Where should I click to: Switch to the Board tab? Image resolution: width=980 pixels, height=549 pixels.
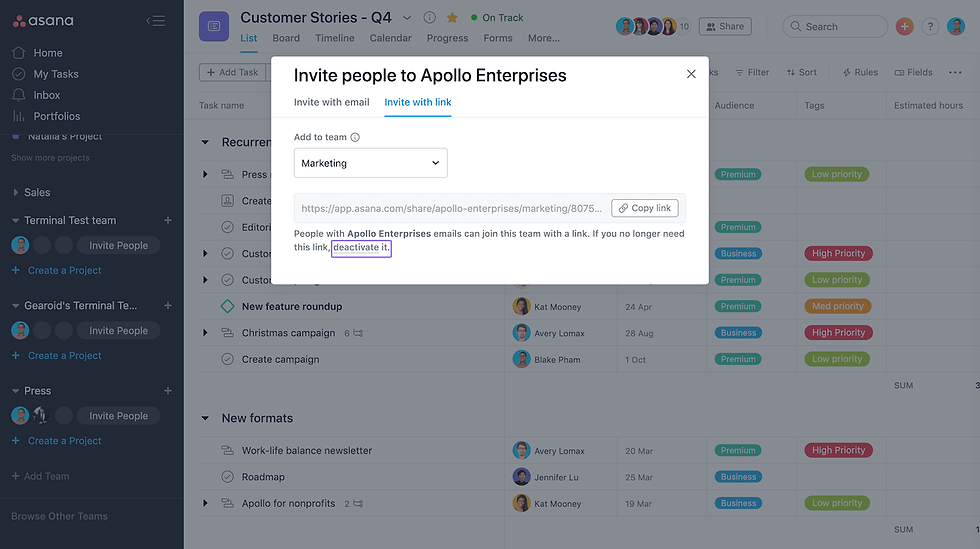[x=286, y=38]
